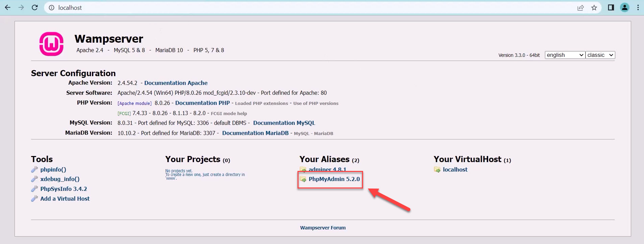This screenshot has width=644, height=244.
Task: Open the xdebug_info() tool link
Action: coord(60,179)
